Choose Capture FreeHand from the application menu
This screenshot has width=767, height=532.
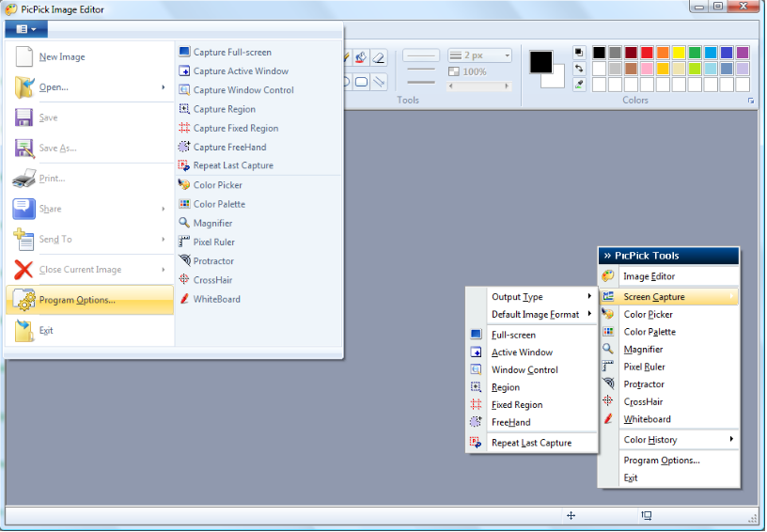(229, 147)
